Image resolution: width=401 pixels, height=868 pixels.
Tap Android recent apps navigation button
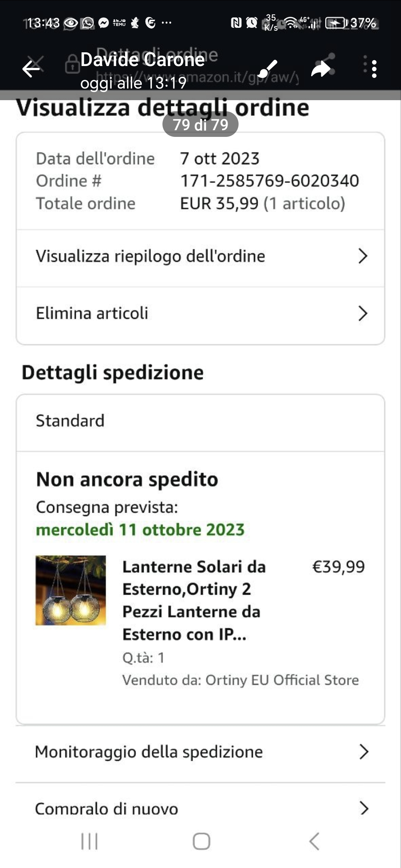click(89, 841)
